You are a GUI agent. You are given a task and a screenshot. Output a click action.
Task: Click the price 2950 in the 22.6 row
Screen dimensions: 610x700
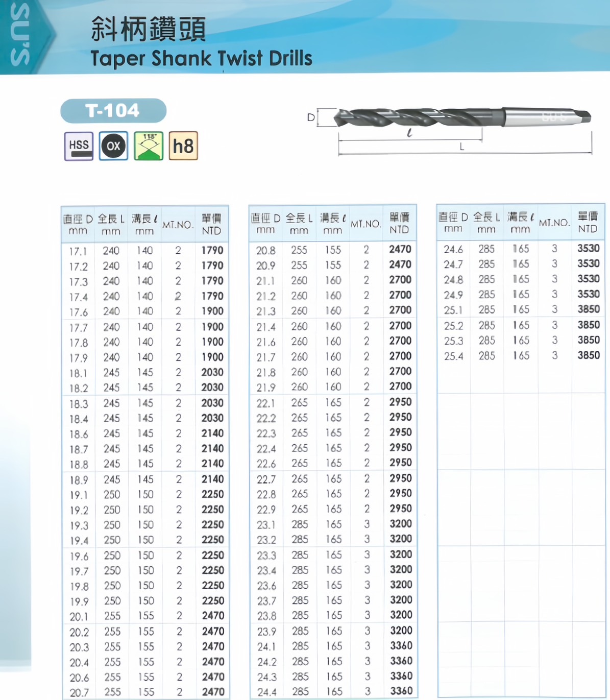click(400, 462)
